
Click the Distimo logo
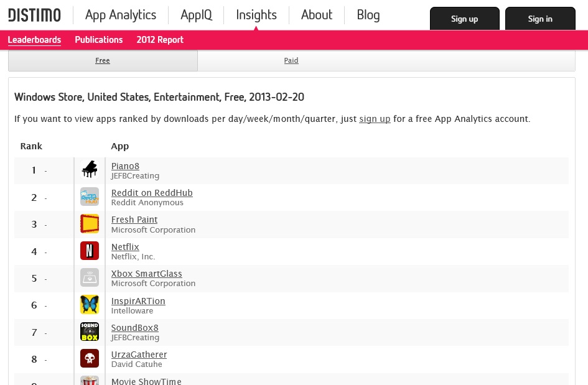click(34, 16)
